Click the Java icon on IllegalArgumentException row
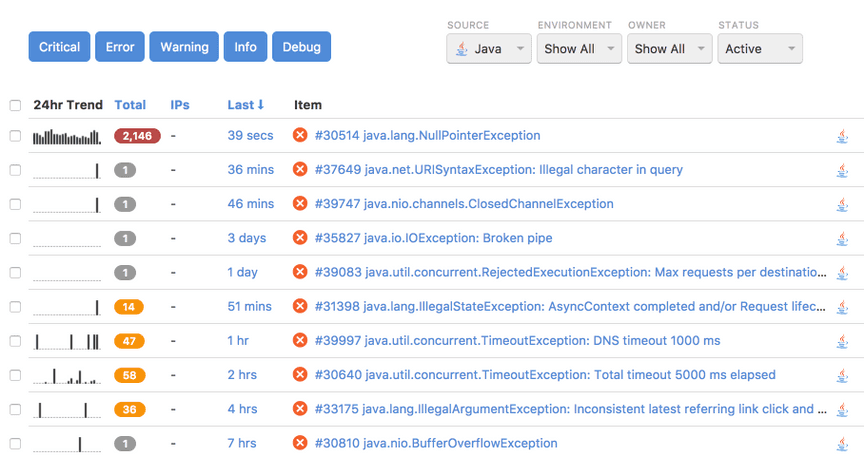The width and height of the screenshot is (864, 475). point(842,410)
